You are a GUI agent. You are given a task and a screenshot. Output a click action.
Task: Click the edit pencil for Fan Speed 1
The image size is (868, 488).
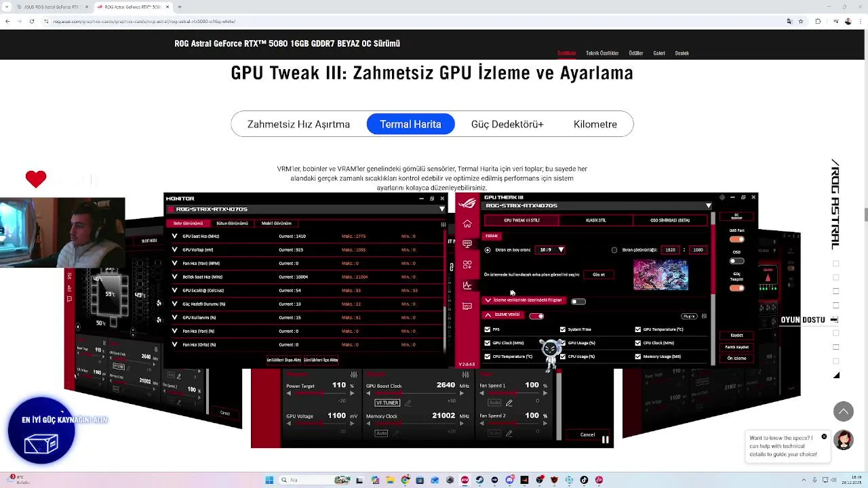tap(509, 403)
